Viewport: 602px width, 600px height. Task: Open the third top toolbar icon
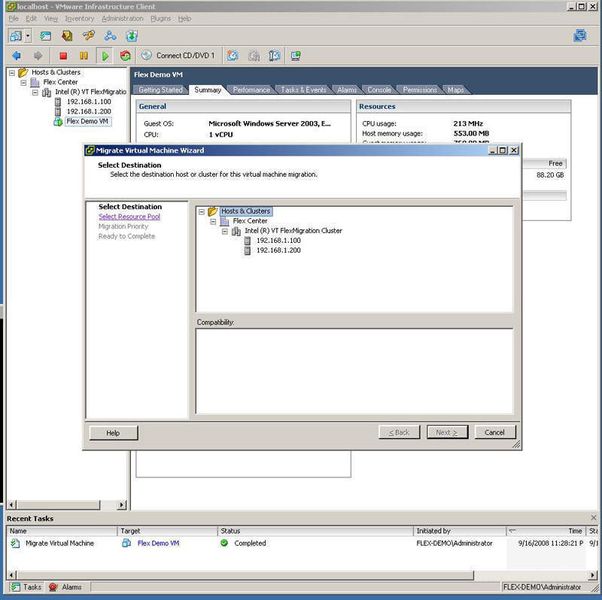(67, 36)
